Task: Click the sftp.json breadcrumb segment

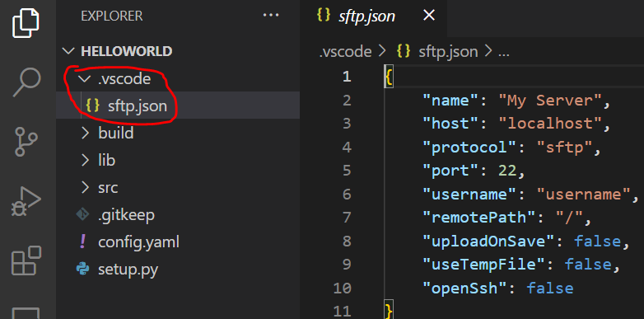Action: click(448, 52)
